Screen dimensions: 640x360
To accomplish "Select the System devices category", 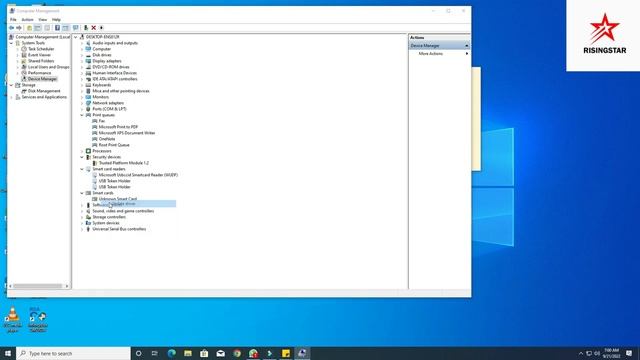I will [x=106, y=223].
